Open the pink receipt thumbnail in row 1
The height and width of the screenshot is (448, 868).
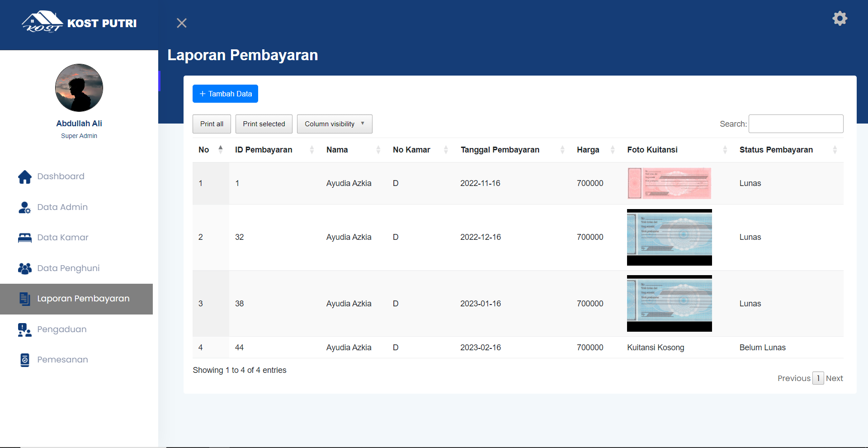point(669,183)
